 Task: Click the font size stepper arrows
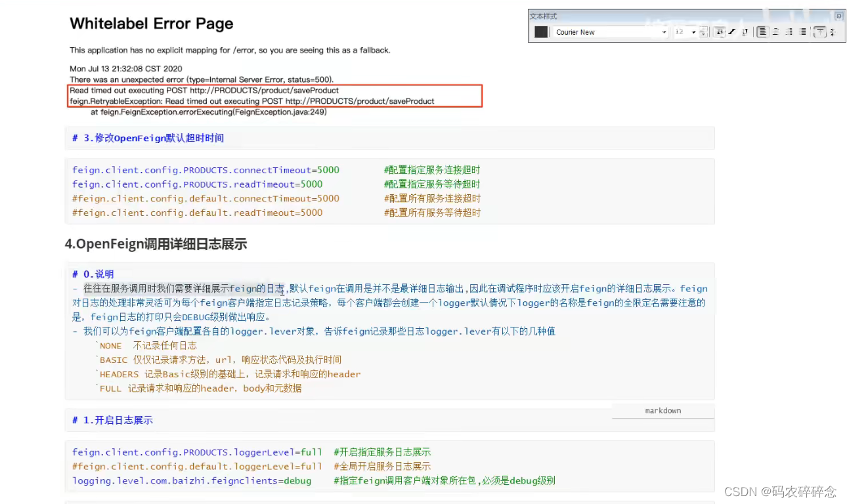click(x=704, y=31)
